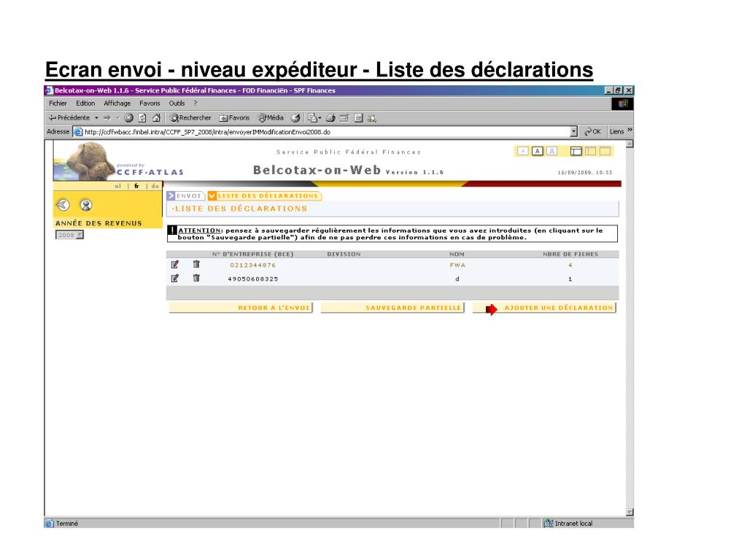Open the Fichier menu
747x560 pixels.
click(x=58, y=104)
